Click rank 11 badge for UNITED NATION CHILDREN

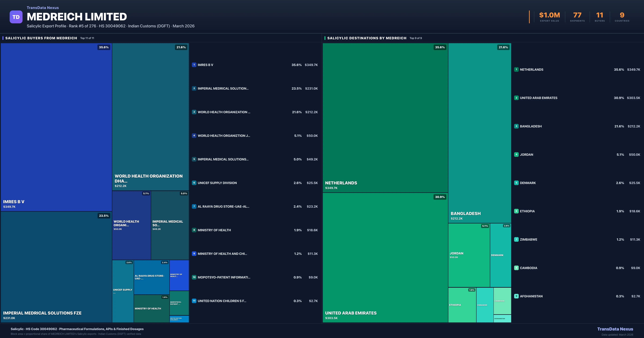click(194, 301)
